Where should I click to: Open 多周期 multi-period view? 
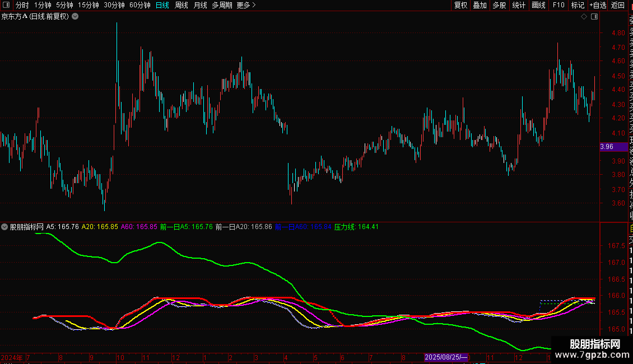coord(222,5)
